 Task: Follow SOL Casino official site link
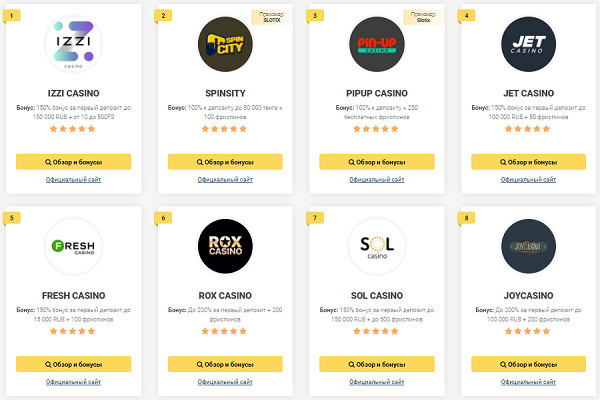point(377,381)
